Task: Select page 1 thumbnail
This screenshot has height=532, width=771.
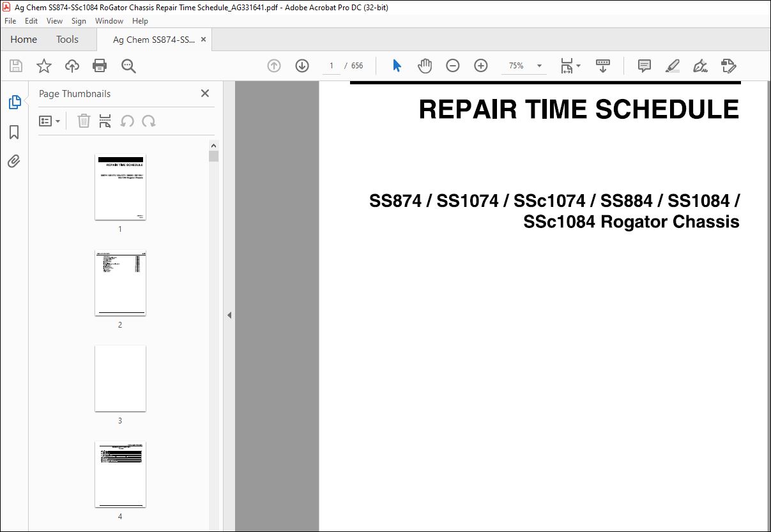Action: point(120,186)
